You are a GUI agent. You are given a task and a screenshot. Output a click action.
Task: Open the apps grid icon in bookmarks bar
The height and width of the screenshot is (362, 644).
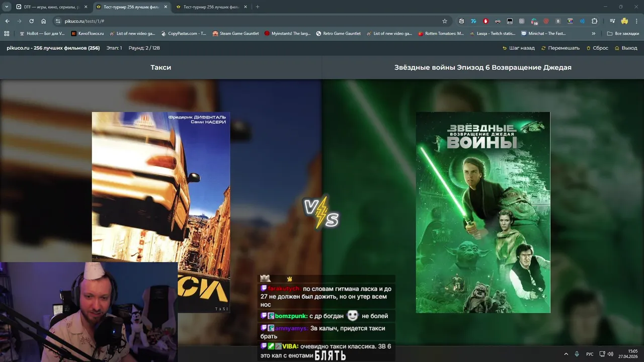7,34
